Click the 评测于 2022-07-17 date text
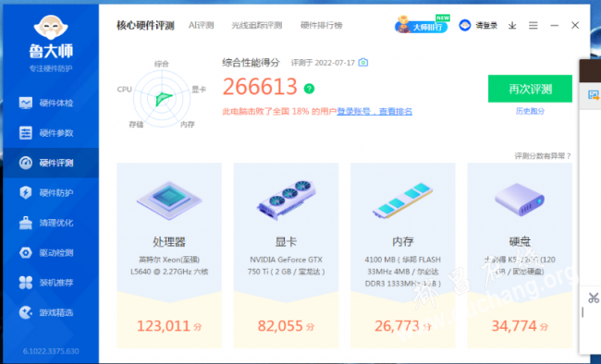Viewport: 601px width, 364px height. (323, 63)
